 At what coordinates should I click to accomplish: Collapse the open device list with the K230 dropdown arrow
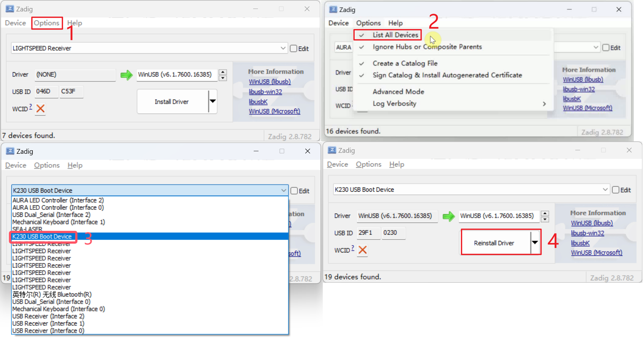coord(284,190)
